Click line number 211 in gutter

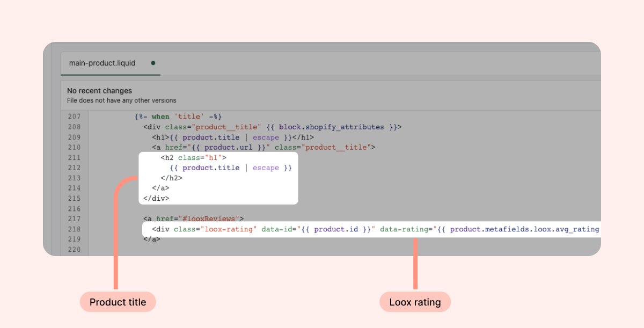(x=74, y=158)
